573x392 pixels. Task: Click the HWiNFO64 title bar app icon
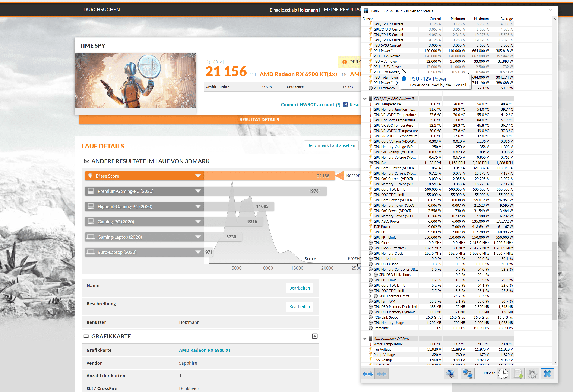pos(366,11)
